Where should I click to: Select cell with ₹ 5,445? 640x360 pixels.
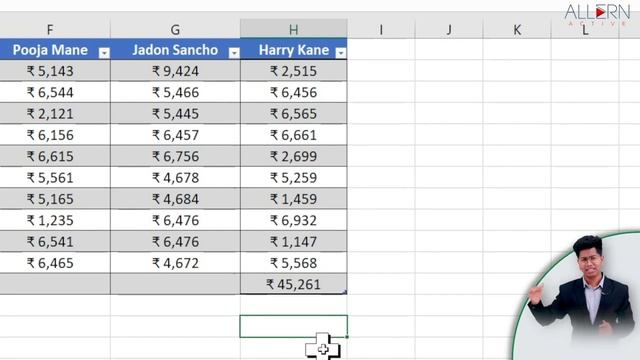pyautogui.click(x=175, y=113)
